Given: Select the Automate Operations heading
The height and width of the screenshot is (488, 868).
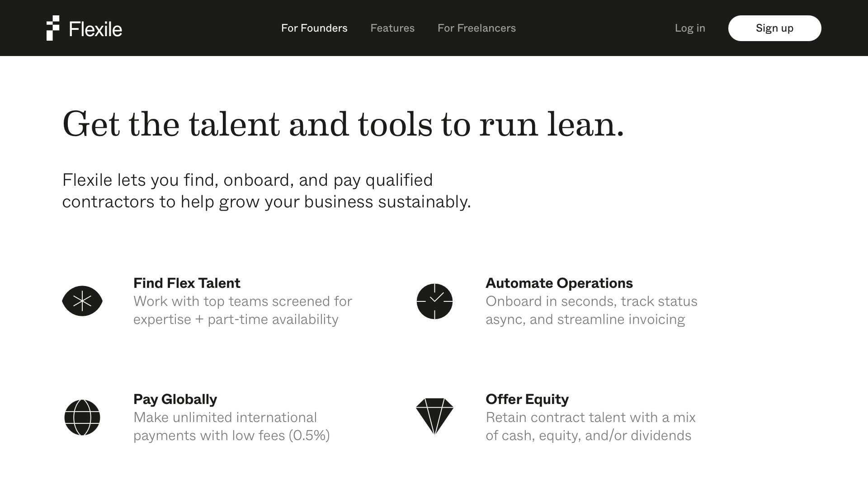Looking at the screenshot, I should click(x=559, y=283).
